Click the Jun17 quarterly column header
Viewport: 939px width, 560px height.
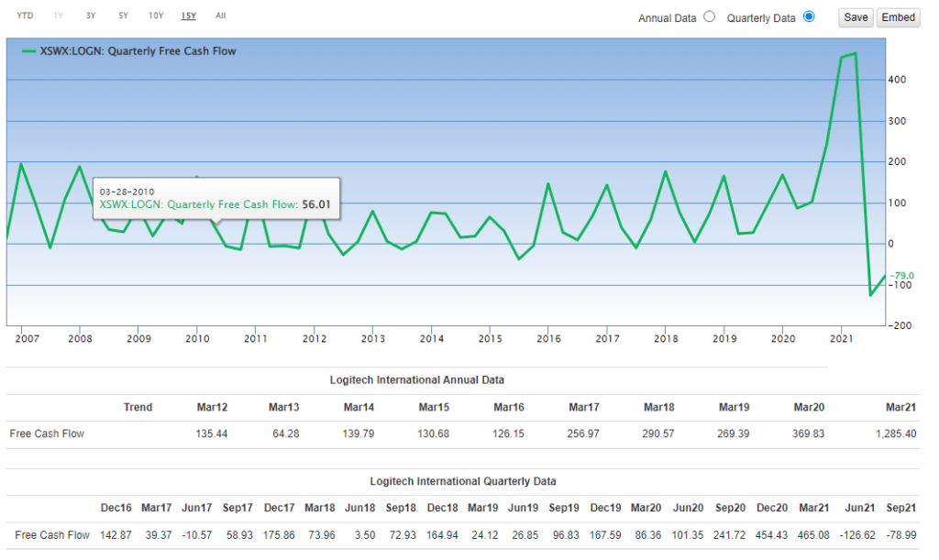tap(196, 508)
